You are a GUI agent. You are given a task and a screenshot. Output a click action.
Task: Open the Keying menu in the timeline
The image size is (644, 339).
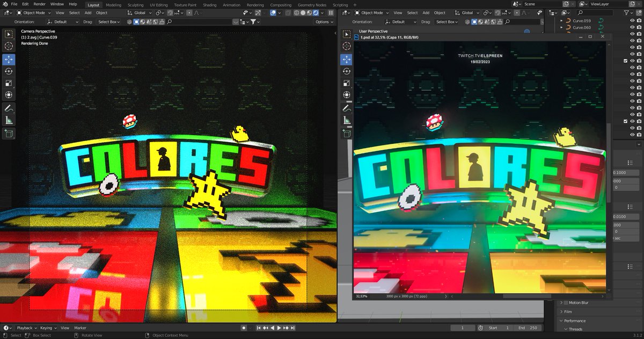click(47, 328)
